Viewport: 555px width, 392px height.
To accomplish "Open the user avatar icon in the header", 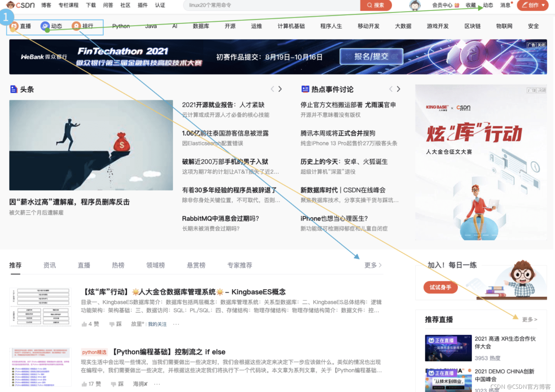I will [x=415, y=5].
